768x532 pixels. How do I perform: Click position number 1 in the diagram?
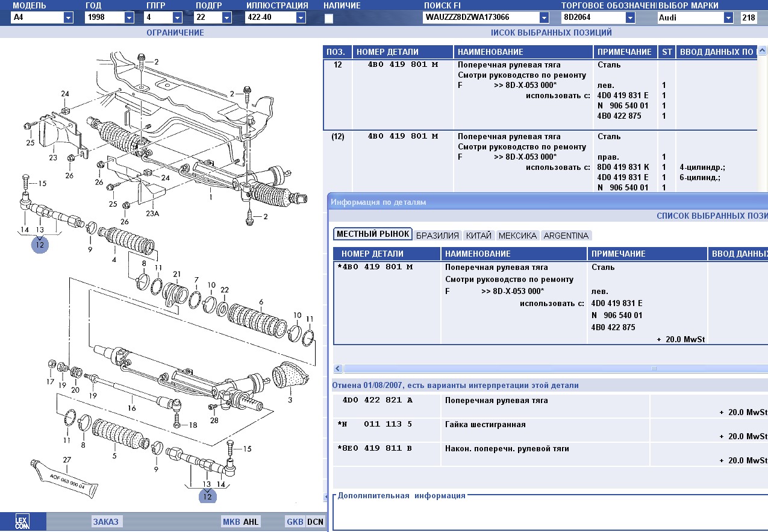[x=210, y=196]
